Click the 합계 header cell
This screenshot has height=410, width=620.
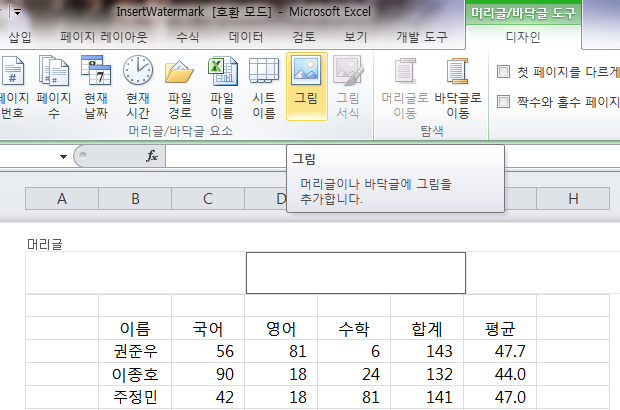click(x=427, y=329)
